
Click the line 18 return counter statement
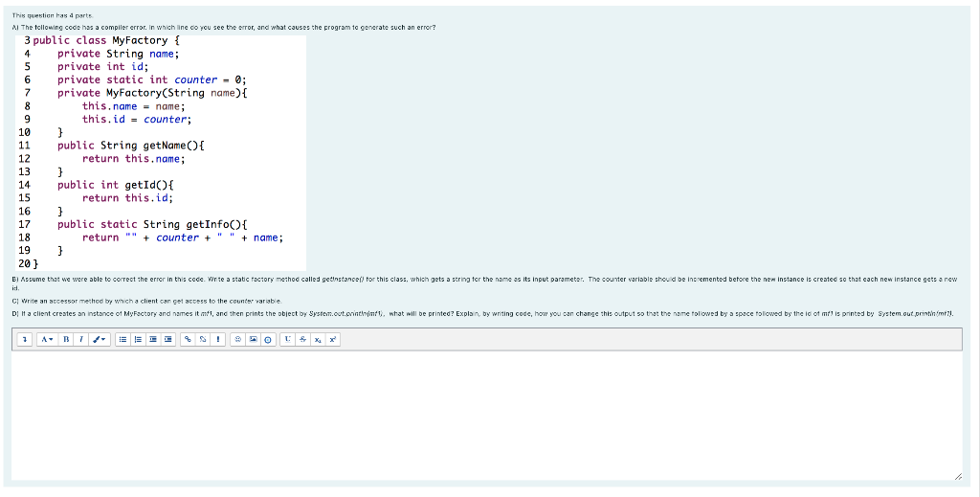point(183,237)
